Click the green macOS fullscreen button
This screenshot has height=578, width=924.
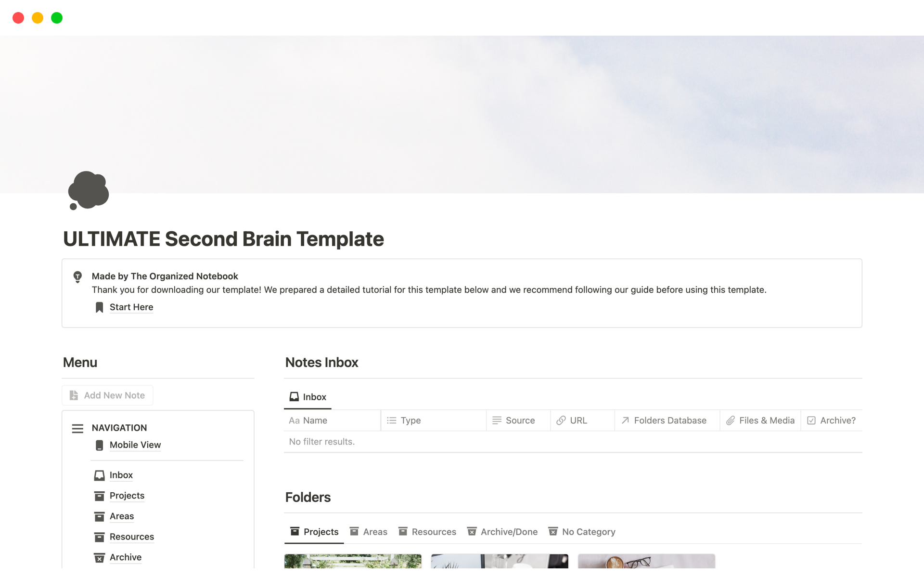point(57,18)
